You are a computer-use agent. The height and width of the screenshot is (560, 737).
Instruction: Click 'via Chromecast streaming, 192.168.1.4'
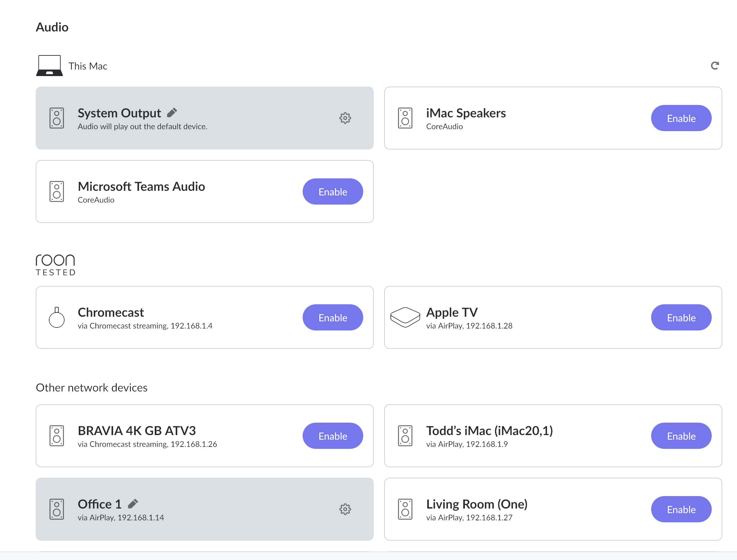(x=145, y=326)
